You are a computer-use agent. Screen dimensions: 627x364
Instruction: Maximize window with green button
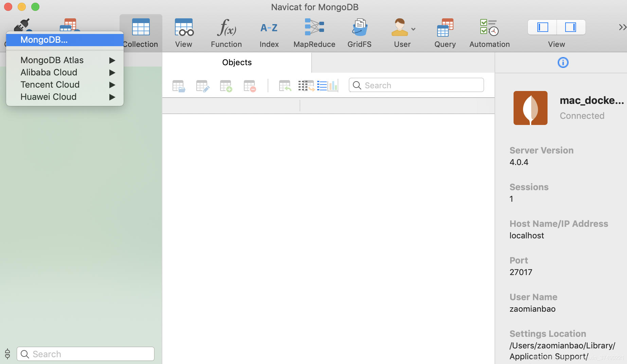35,7
